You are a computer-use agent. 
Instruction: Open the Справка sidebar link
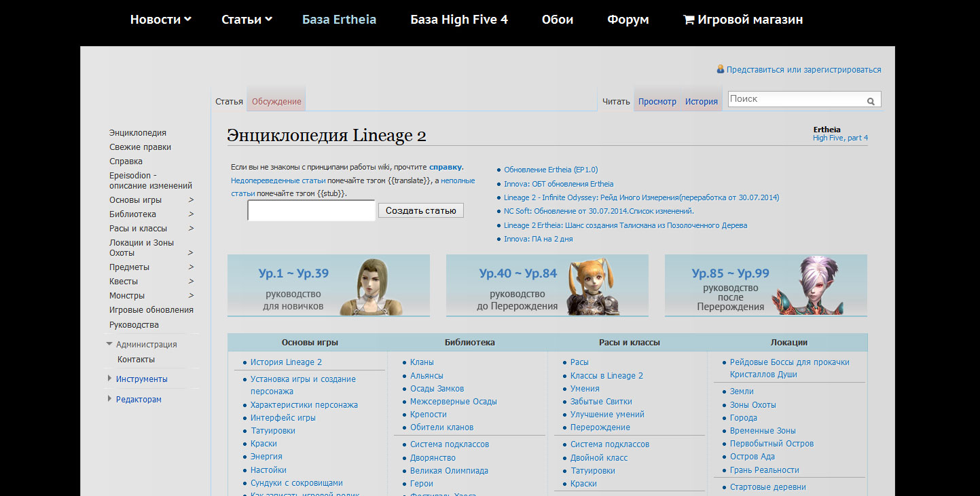(x=126, y=161)
